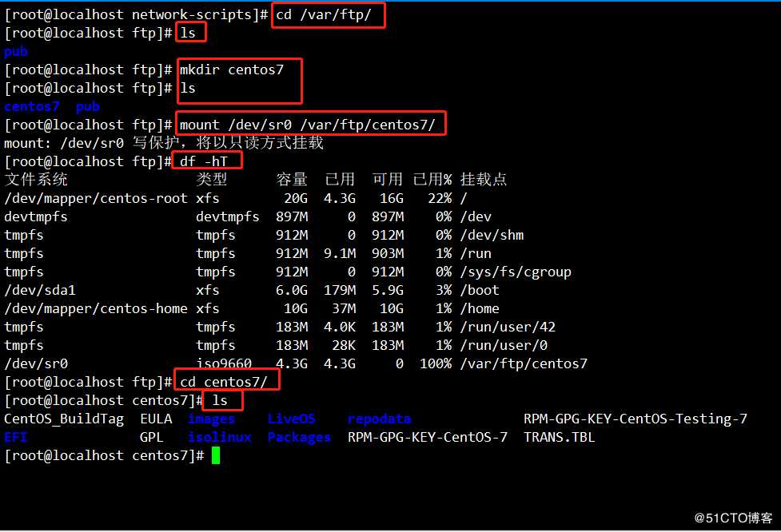Click the '6.0G' capacity value
The width and height of the screenshot is (781, 532).
click(292, 290)
